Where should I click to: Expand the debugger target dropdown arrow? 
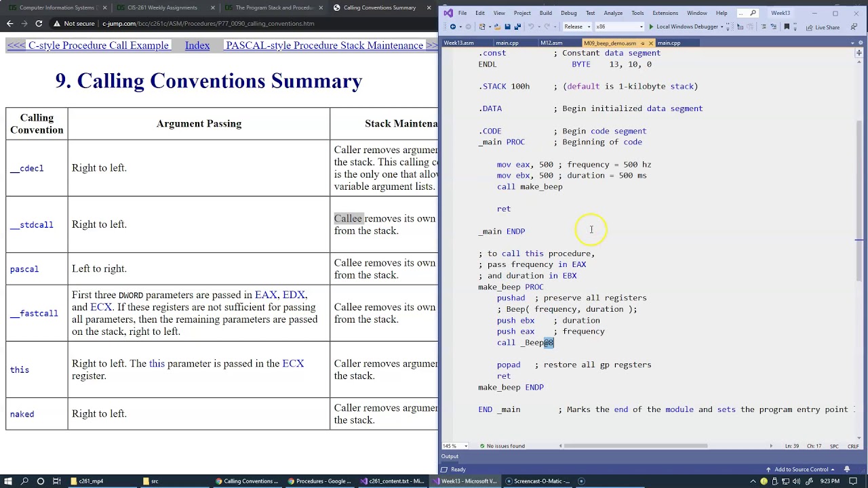tap(722, 26)
